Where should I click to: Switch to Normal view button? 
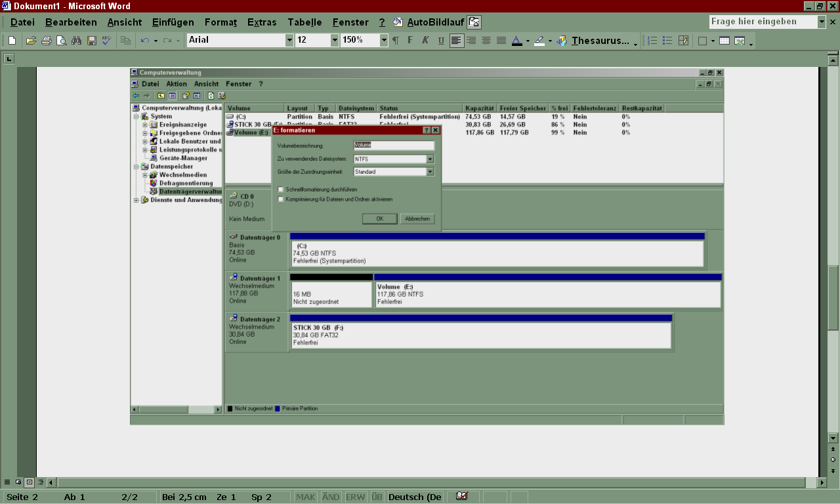7,482
